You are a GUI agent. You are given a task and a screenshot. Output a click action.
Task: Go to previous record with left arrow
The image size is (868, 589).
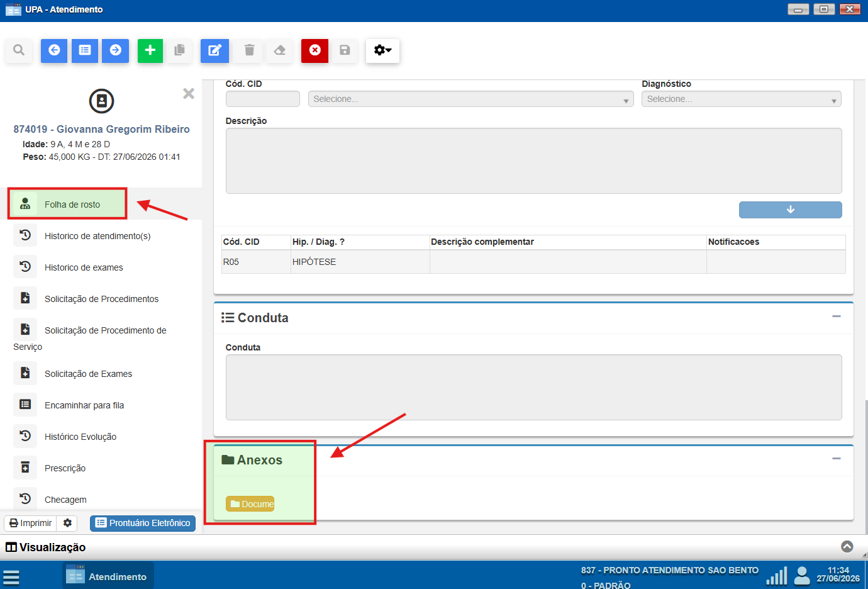point(54,50)
